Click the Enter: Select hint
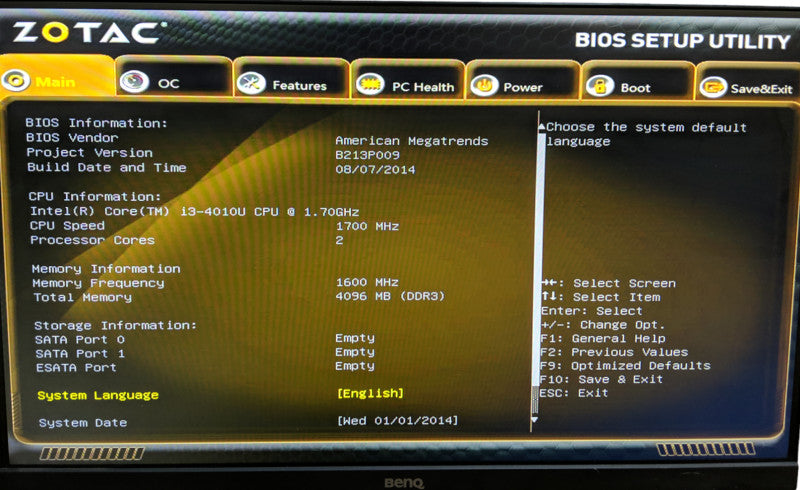The width and height of the screenshot is (800, 490). (592, 311)
